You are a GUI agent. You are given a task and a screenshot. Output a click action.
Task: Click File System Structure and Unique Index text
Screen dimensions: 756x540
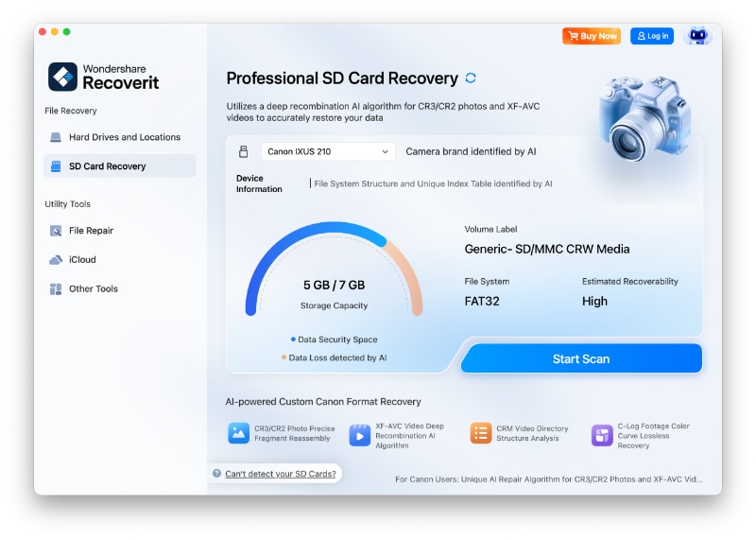pyautogui.click(x=433, y=183)
